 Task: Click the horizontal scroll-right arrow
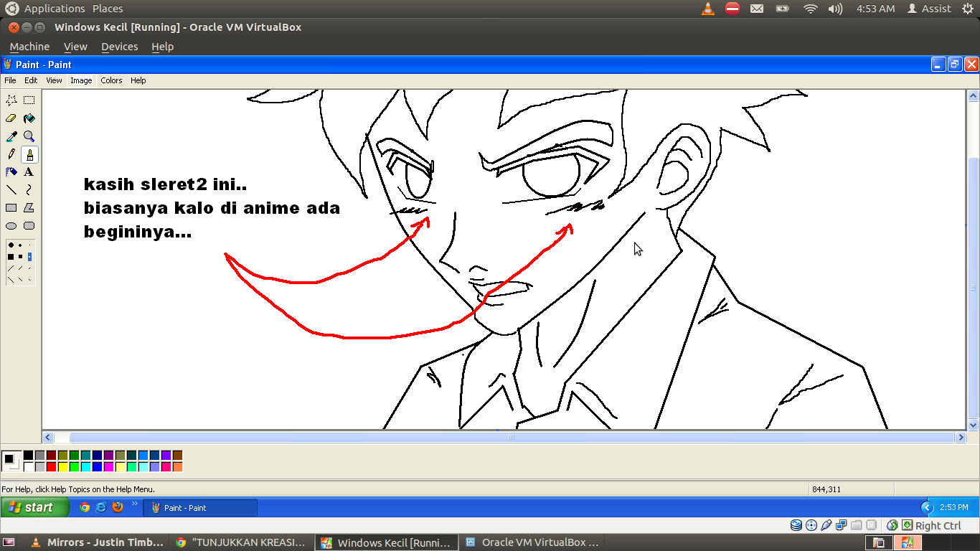tap(961, 437)
